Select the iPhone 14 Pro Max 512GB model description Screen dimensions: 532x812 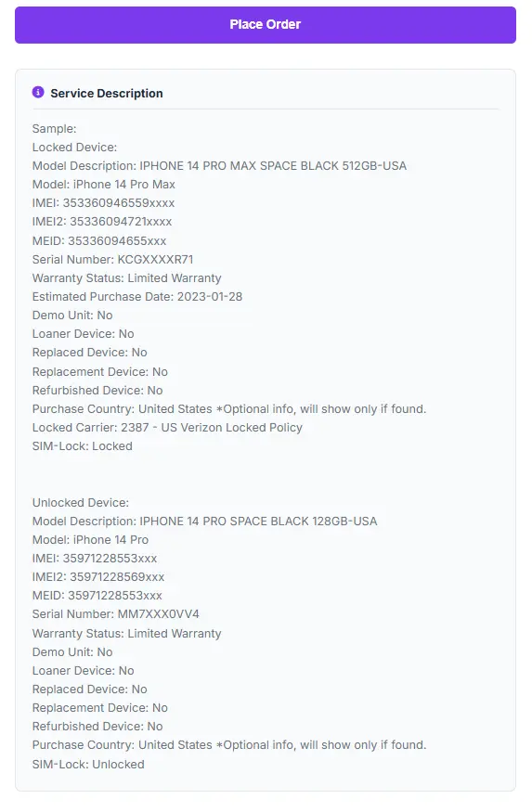click(219, 166)
